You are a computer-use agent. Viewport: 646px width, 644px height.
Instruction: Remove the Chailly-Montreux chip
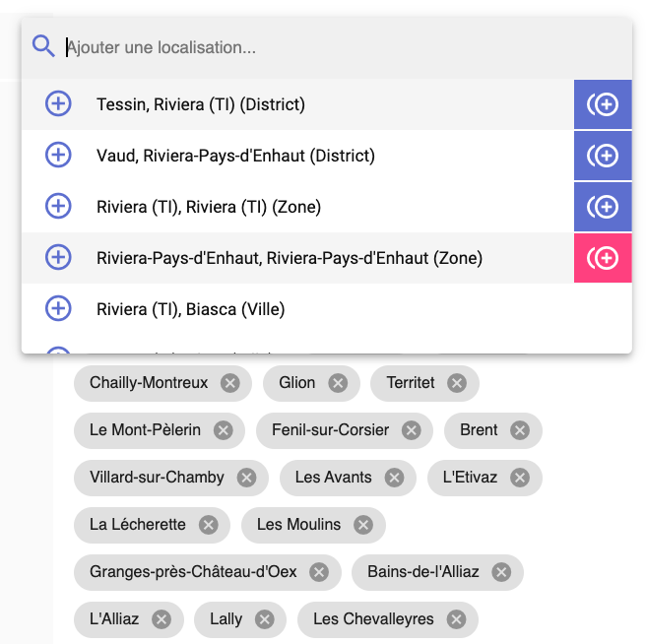click(230, 383)
